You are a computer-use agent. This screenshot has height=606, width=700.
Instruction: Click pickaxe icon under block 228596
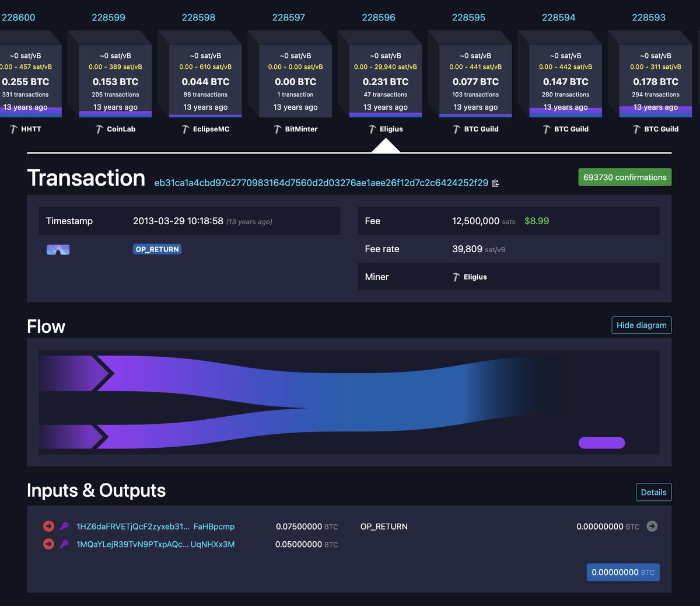click(372, 129)
